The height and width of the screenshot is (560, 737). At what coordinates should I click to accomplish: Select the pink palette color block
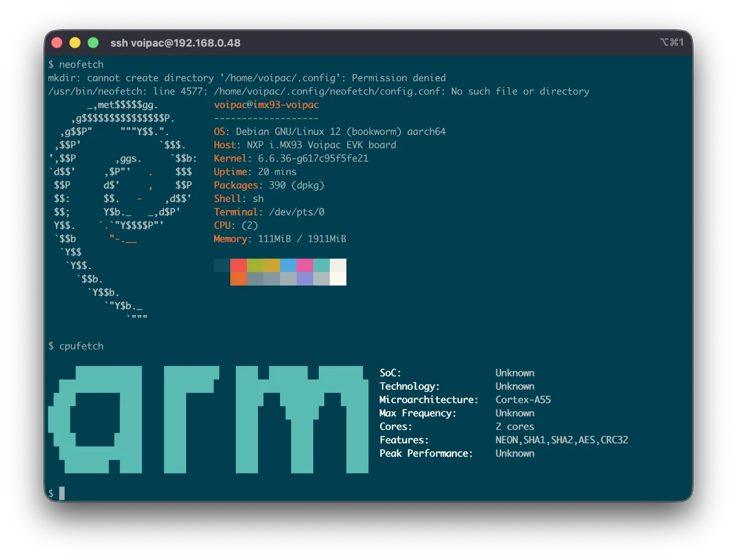tap(305, 265)
